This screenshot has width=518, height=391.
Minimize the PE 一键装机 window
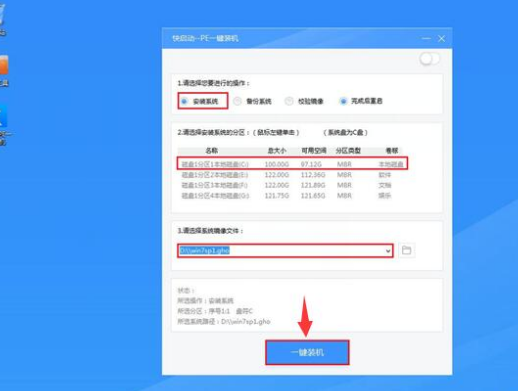426,39
